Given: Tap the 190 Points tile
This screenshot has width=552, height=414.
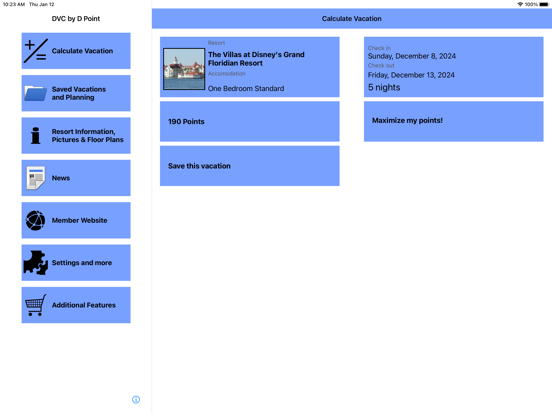Looking at the screenshot, I should pos(250,121).
